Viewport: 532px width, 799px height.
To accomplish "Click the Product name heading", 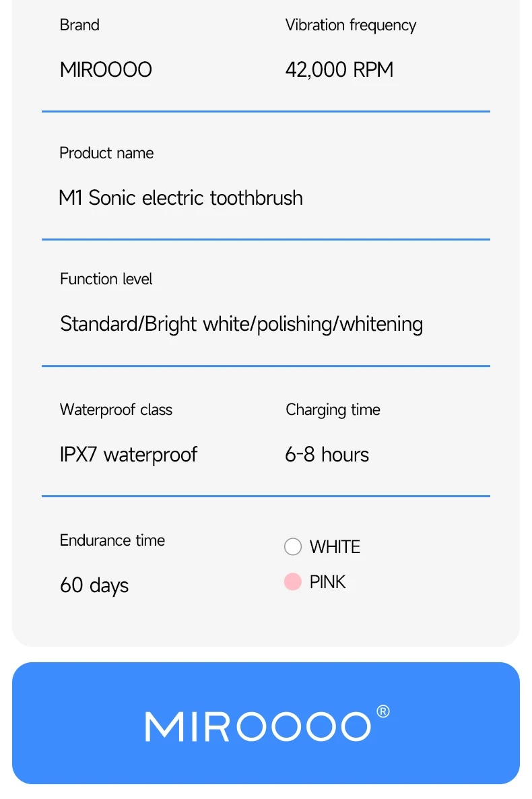I will [x=106, y=153].
